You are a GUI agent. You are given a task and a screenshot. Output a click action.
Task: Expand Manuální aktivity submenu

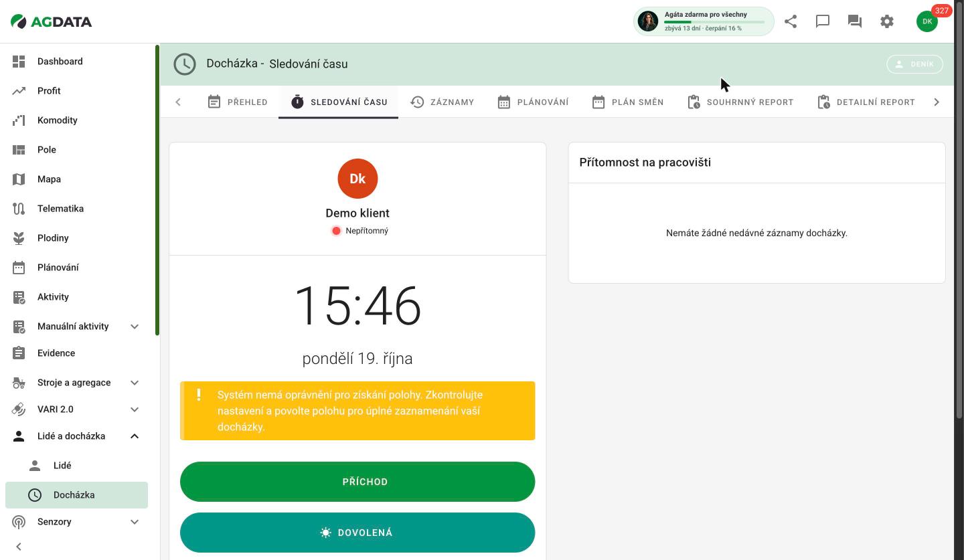pos(135,326)
